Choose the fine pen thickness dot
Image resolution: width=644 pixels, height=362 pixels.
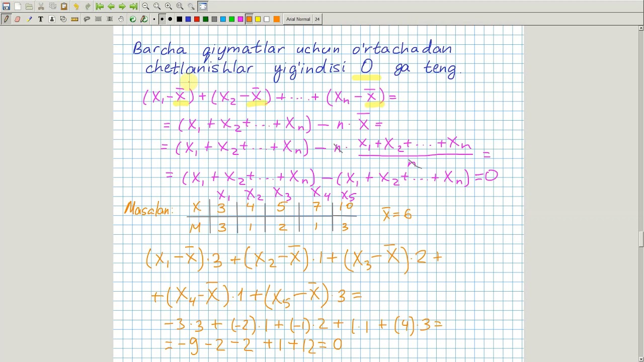[x=154, y=19]
